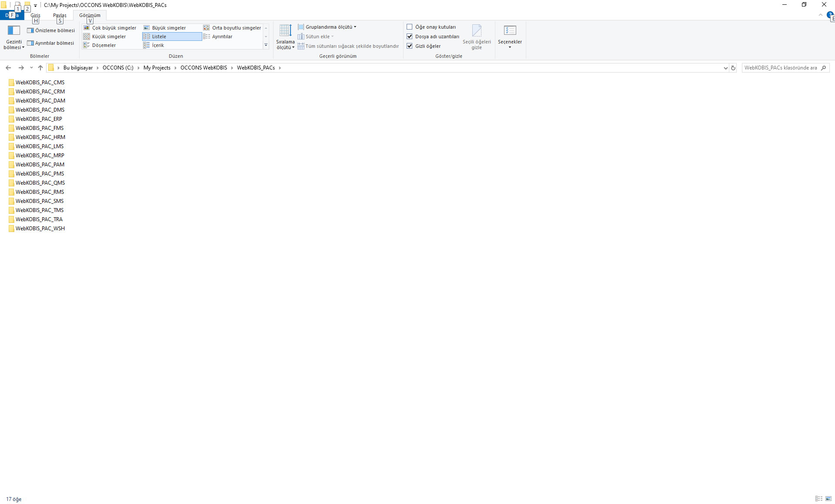The height and width of the screenshot is (504, 835).
Task: Click the refresh button beside address bar
Action: (x=733, y=68)
